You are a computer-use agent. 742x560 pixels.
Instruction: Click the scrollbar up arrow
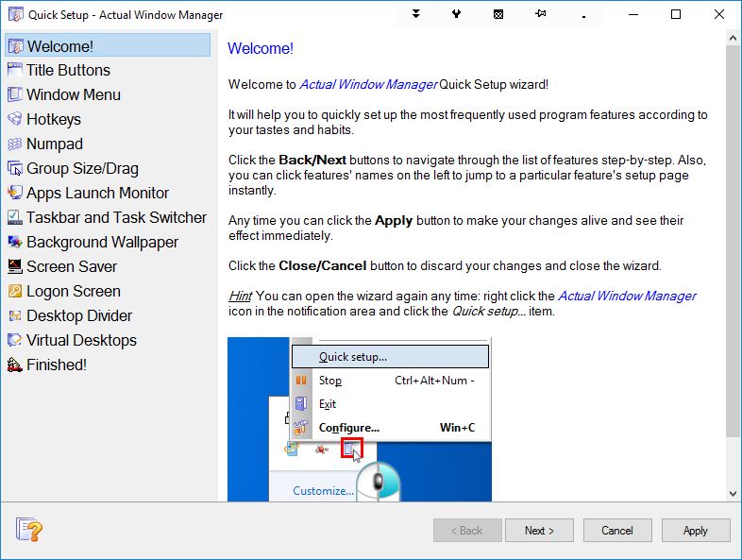733,38
